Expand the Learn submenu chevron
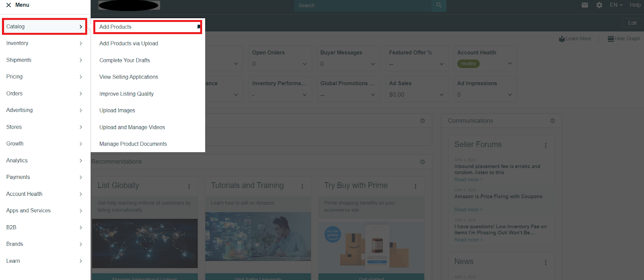 click(81, 261)
